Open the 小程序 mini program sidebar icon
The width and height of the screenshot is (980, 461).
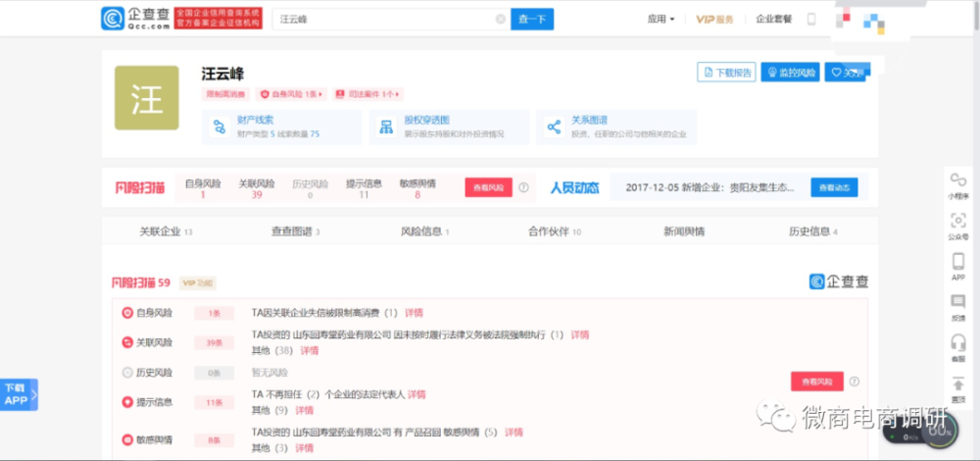(x=957, y=181)
